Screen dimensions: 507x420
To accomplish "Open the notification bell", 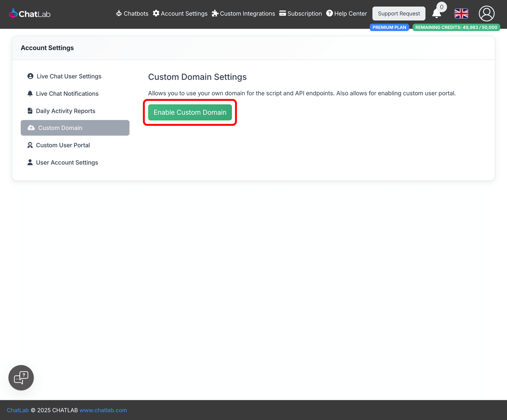I will pos(437,14).
